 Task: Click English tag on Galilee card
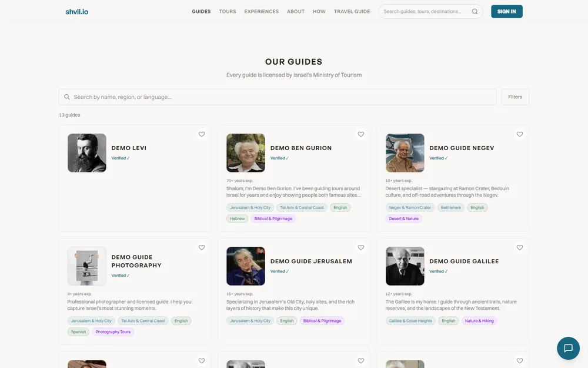(449, 321)
